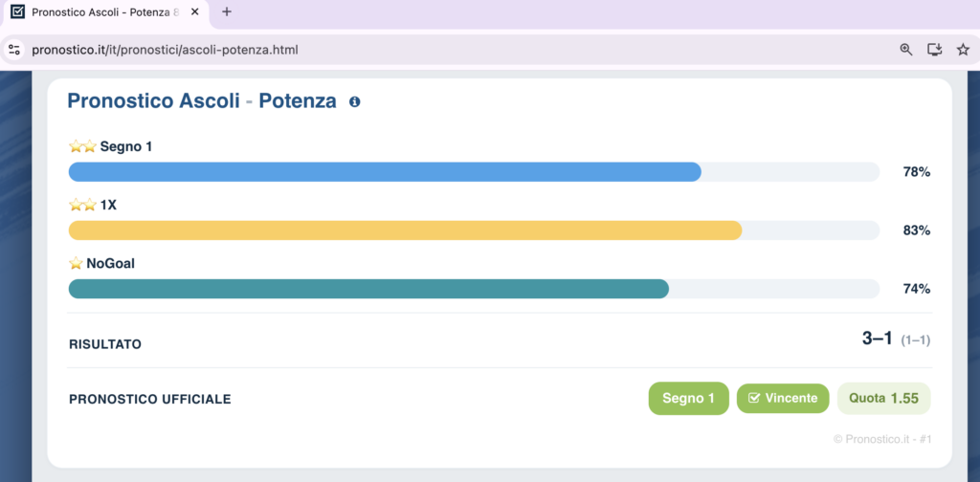Click the Quota 1.55 badge

pyautogui.click(x=883, y=399)
